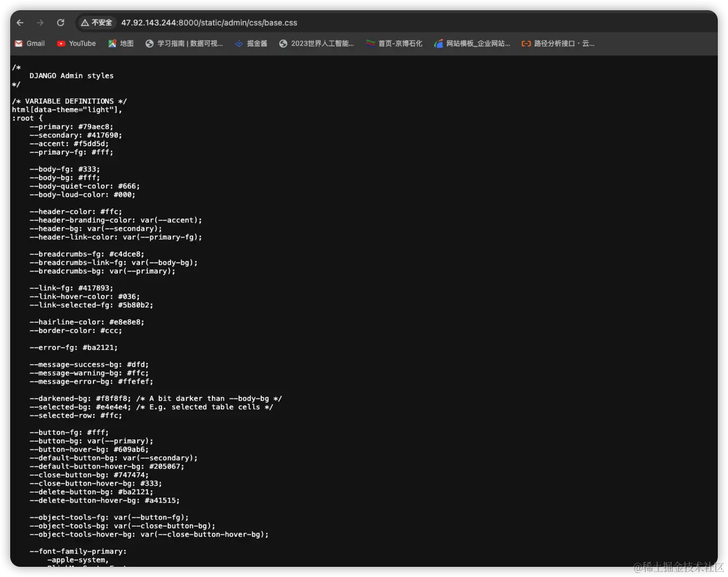Click the '--message-success-bg: #dfd;' line
Image resolution: width=728 pixels, height=577 pixels.
click(89, 365)
